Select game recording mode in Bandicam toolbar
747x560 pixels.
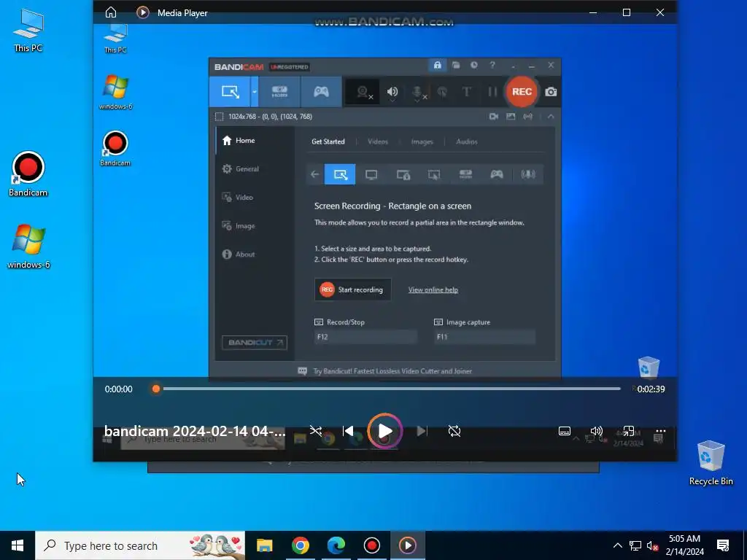tap(321, 92)
